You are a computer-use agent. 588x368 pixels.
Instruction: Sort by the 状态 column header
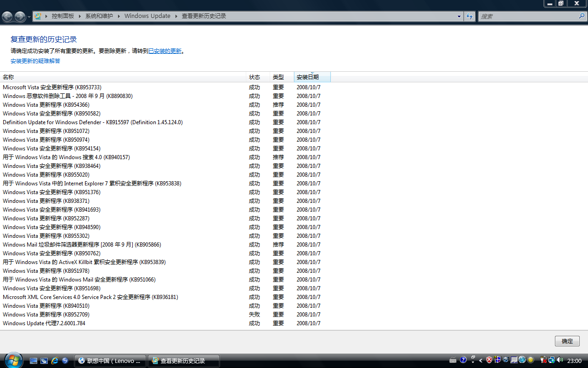click(258, 77)
